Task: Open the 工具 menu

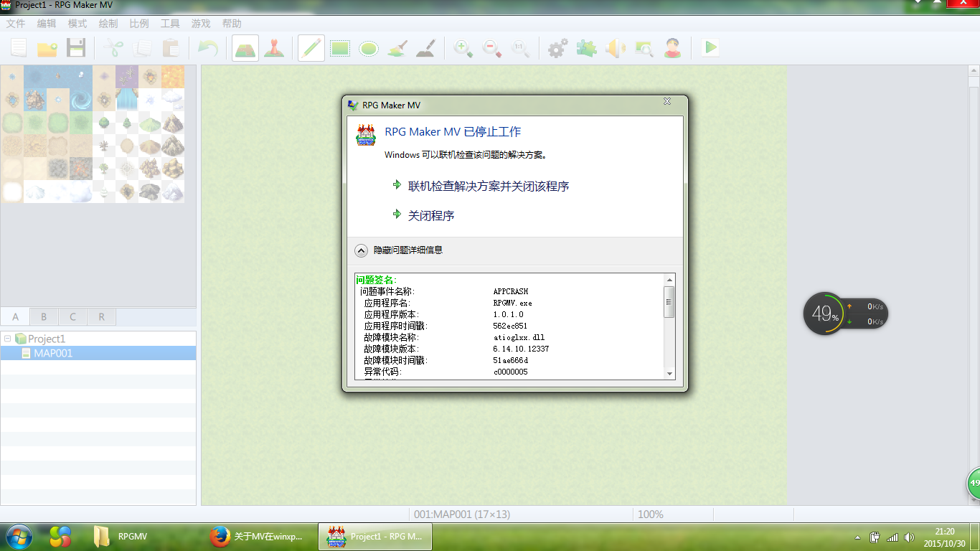Action: (170, 24)
